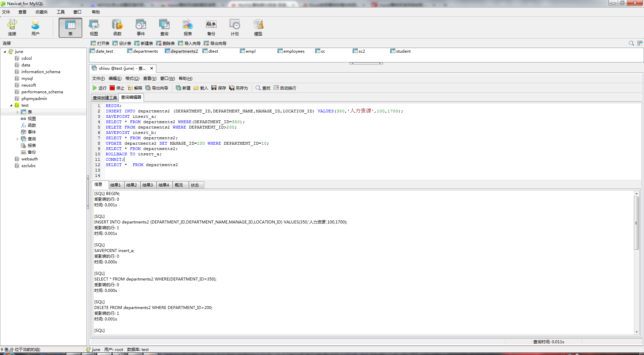Select the 表 table toolbar button

pos(70,28)
